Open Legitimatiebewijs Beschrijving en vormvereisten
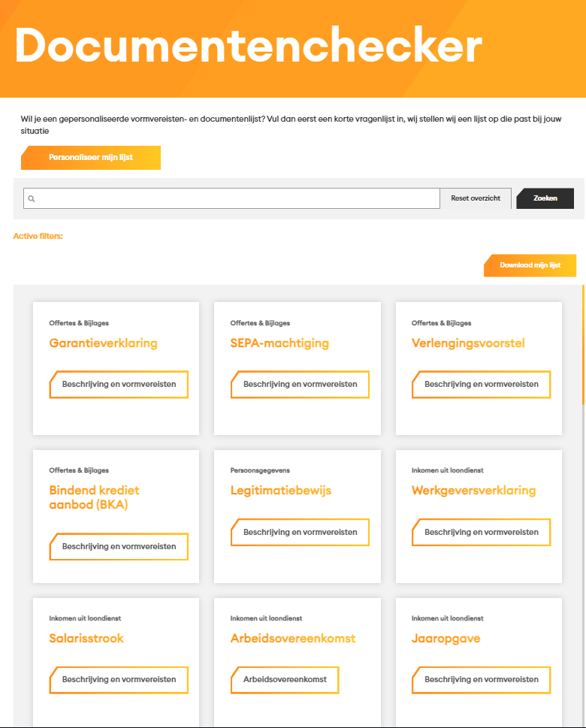 300,532
